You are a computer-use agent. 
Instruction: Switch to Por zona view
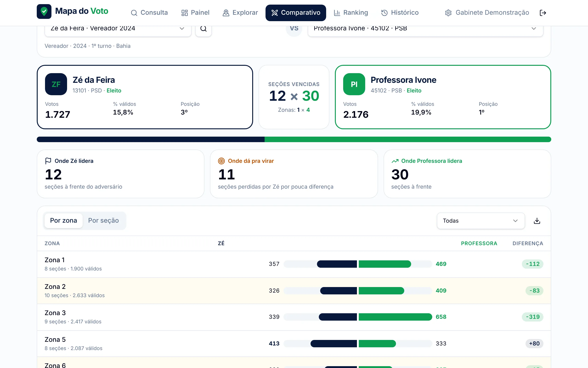(x=63, y=221)
